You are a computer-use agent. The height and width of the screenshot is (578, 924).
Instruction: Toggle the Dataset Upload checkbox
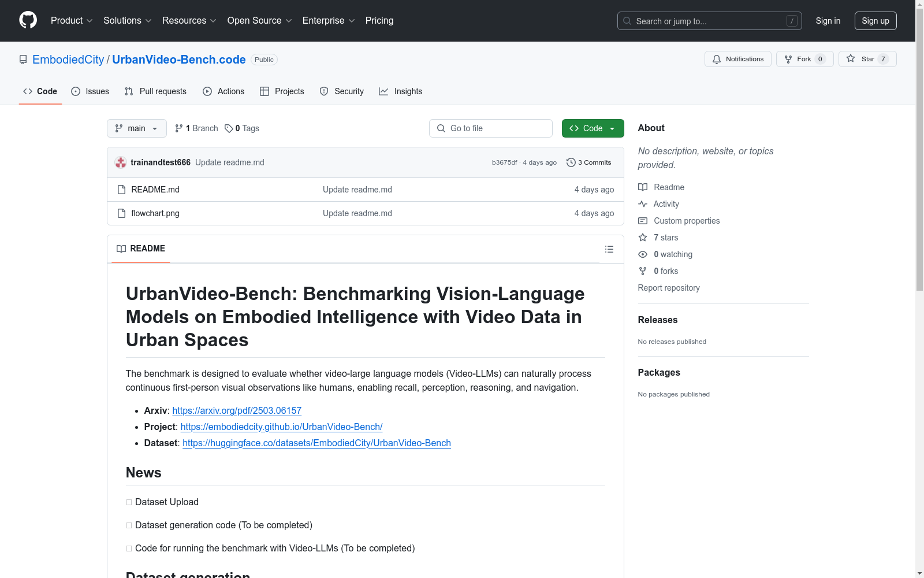(129, 502)
